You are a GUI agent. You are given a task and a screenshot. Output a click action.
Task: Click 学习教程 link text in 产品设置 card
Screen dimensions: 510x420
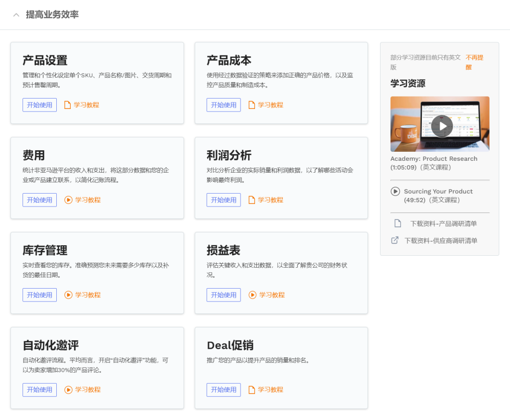click(86, 105)
